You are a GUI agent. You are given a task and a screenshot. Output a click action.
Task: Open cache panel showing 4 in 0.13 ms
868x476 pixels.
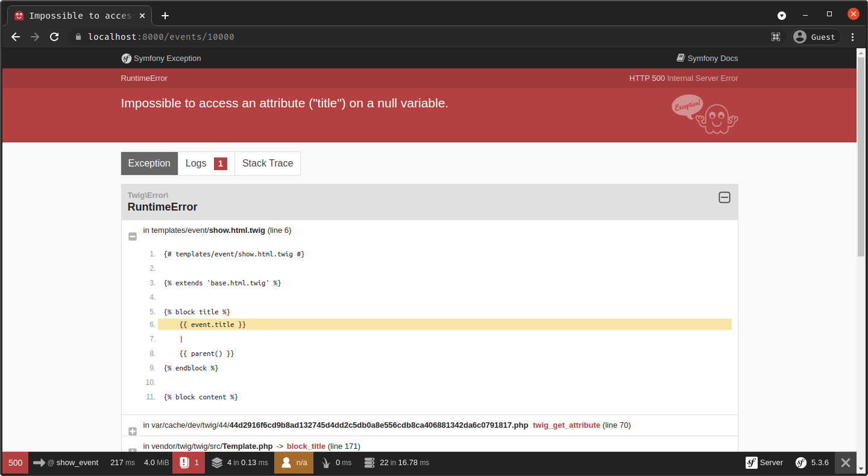239,463
